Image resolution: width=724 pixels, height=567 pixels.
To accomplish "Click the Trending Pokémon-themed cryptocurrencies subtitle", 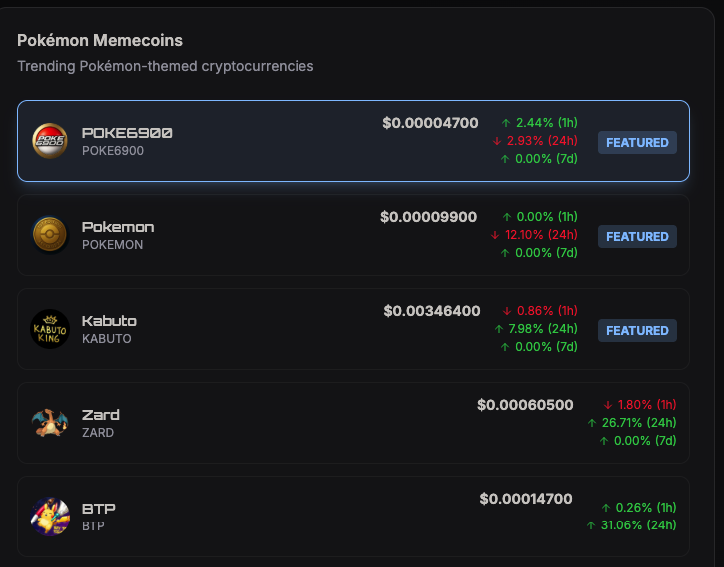I will 165,66.
